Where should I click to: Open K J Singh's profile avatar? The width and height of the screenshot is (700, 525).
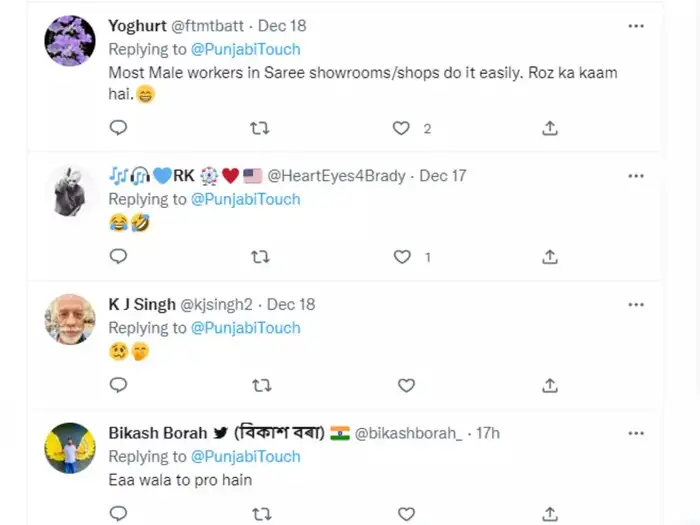71,319
